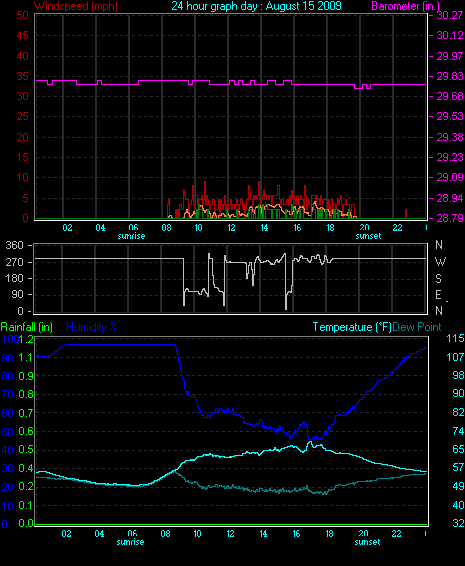Screen dimensions: 465x566
Task: Click the green 'Rainfall (in)' label
Action: (27, 327)
